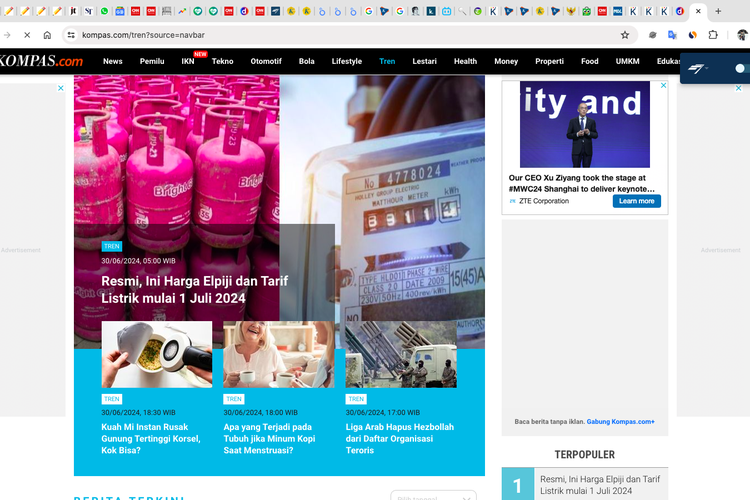Open the Kuah Mi Instan article thumbnail

(x=156, y=354)
